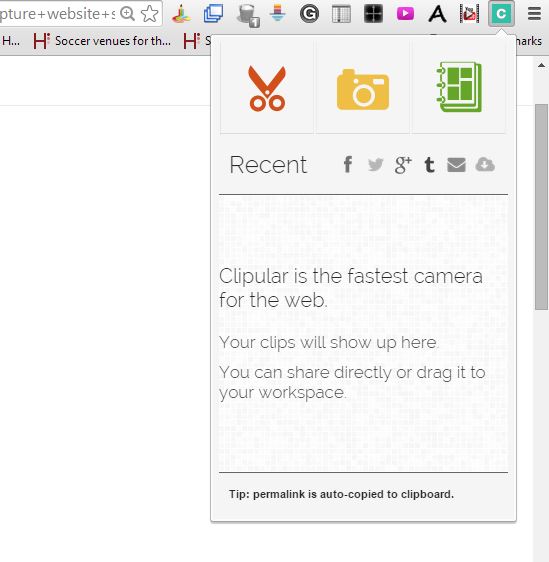This screenshot has height=562, width=549.
Task: Click 'Your clips will show up here.' text
Action: [x=329, y=343]
